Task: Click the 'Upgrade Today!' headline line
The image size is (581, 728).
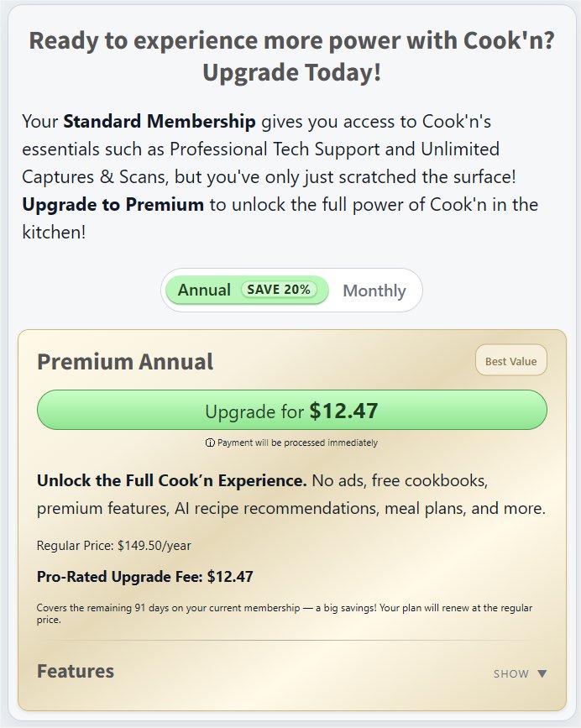Action: coord(291,72)
